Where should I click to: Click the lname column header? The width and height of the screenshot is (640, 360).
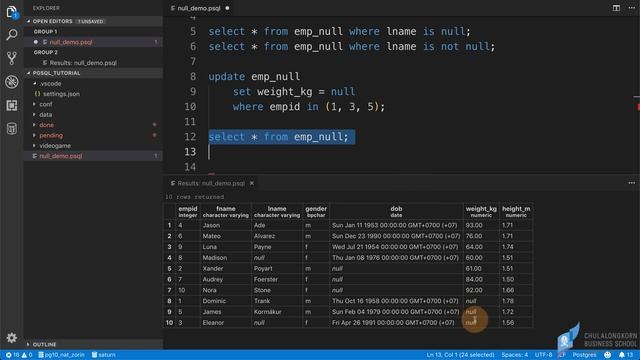pyautogui.click(x=277, y=211)
